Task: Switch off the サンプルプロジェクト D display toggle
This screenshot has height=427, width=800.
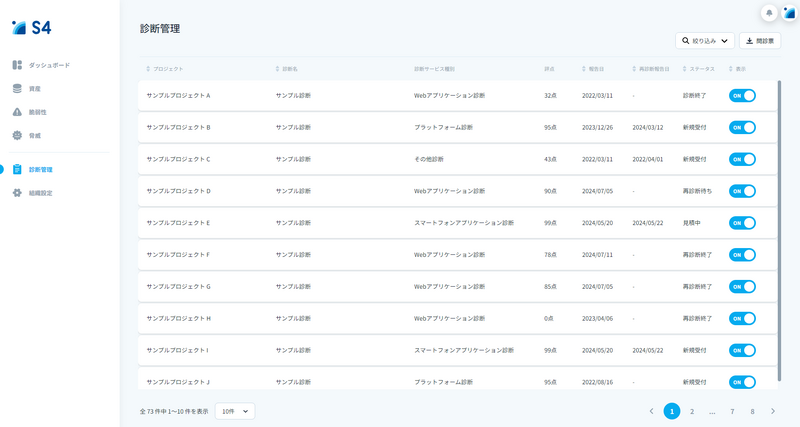Action: tap(742, 191)
